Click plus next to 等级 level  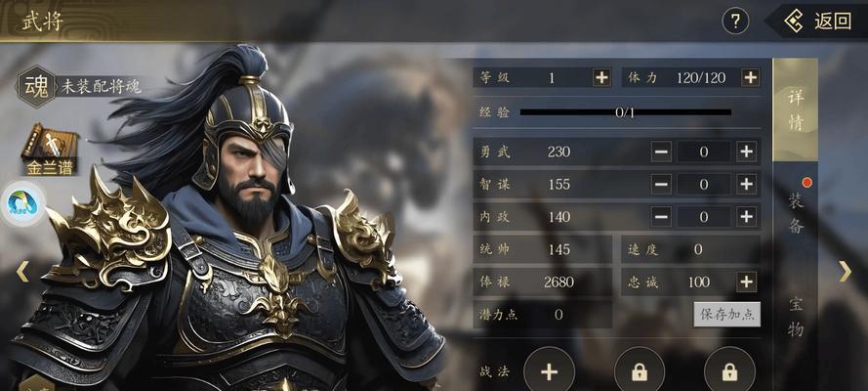[601, 77]
